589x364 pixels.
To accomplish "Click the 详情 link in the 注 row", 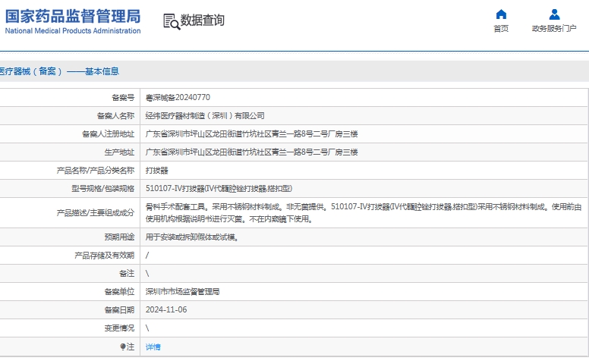I will pyautogui.click(x=153, y=347).
